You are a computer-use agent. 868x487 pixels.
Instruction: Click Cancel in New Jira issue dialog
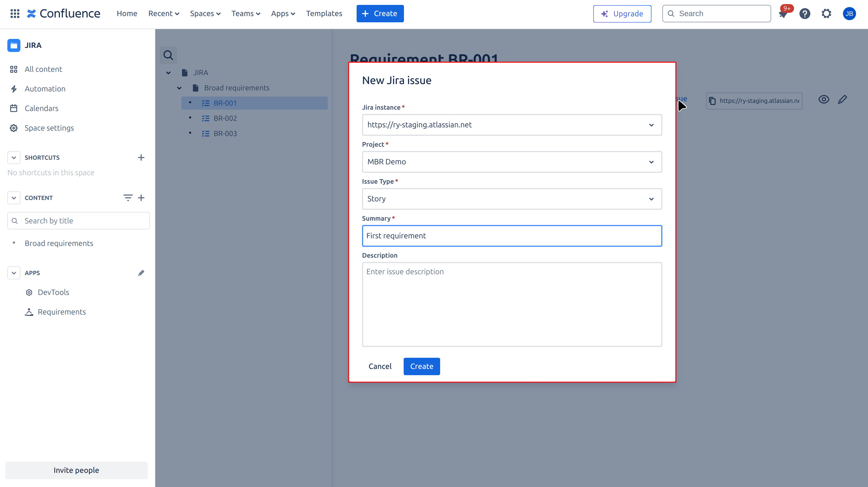click(x=380, y=366)
